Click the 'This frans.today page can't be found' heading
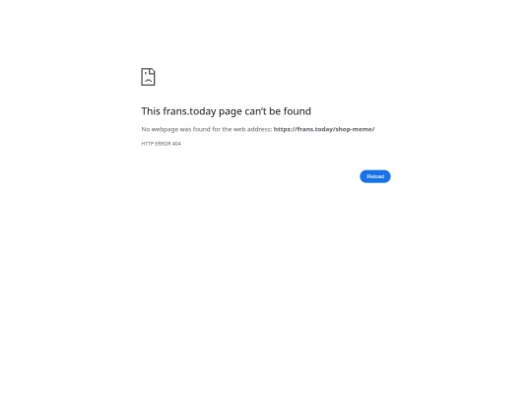532x399 pixels. (x=226, y=111)
